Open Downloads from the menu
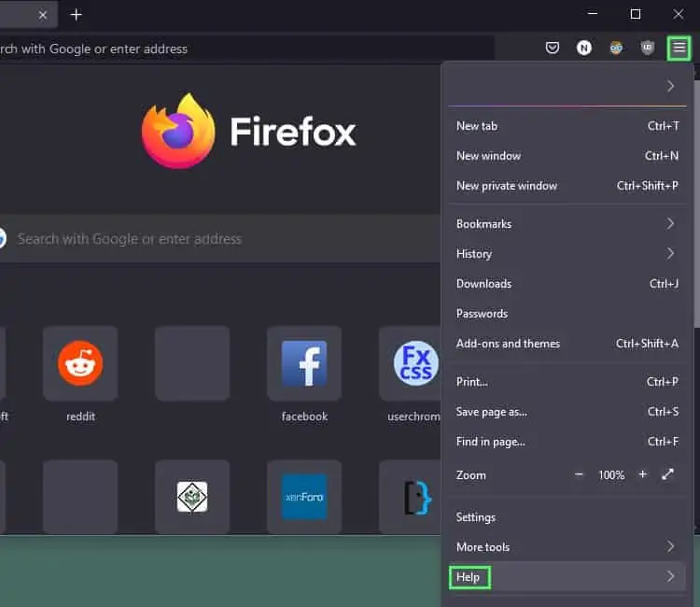The width and height of the screenshot is (700, 607). click(x=567, y=284)
